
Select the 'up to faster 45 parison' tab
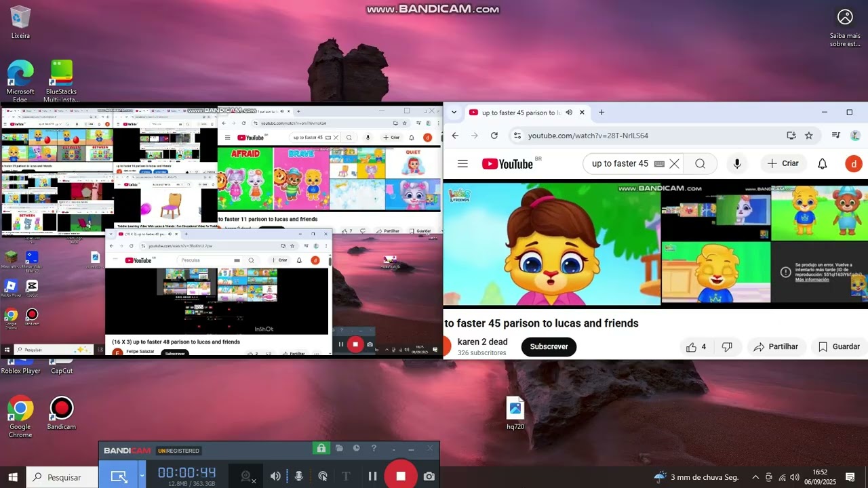pos(521,113)
